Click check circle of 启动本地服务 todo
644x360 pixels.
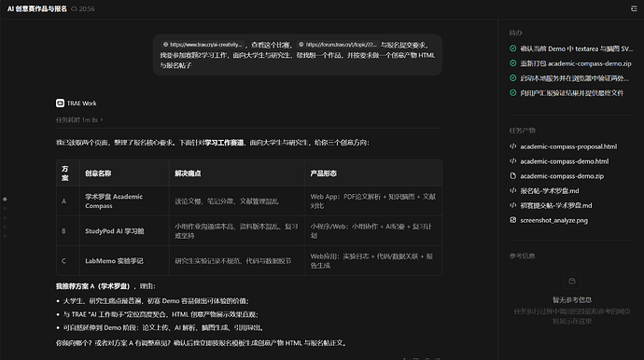[513, 78]
